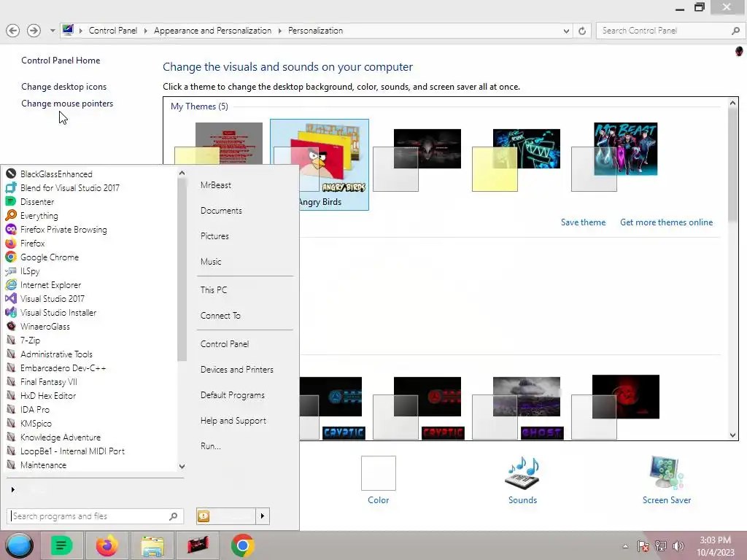Open This PC from Start menu

click(214, 289)
